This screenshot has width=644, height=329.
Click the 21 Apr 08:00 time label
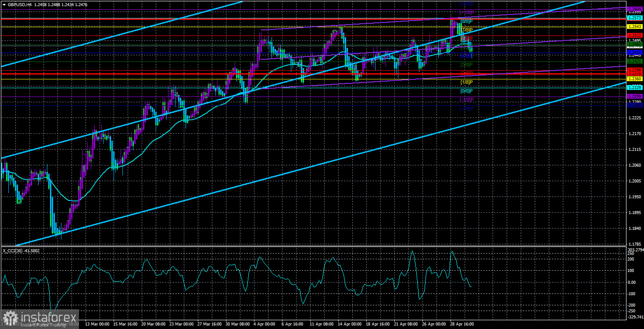click(x=406, y=324)
